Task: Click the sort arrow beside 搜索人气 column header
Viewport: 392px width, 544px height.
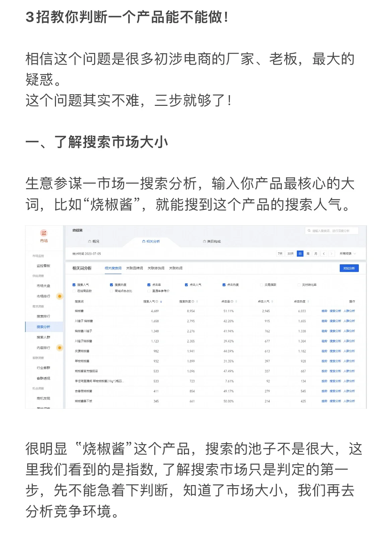Action: tap(161, 301)
